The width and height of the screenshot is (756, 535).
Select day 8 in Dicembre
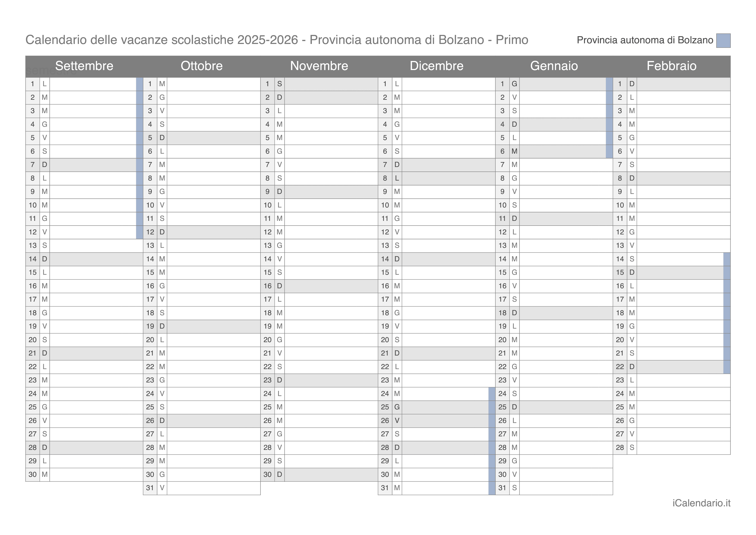385,179
